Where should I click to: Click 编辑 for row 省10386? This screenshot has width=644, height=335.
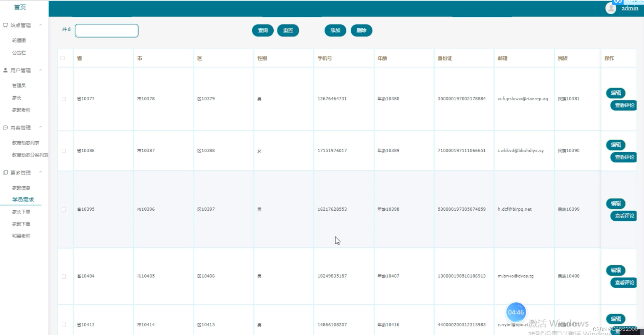[616, 145]
